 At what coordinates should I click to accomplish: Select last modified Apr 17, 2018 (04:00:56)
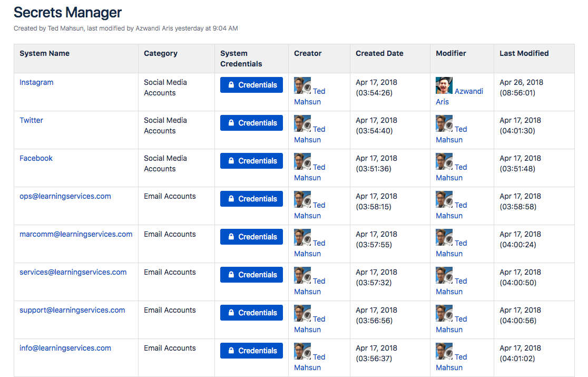click(x=520, y=315)
